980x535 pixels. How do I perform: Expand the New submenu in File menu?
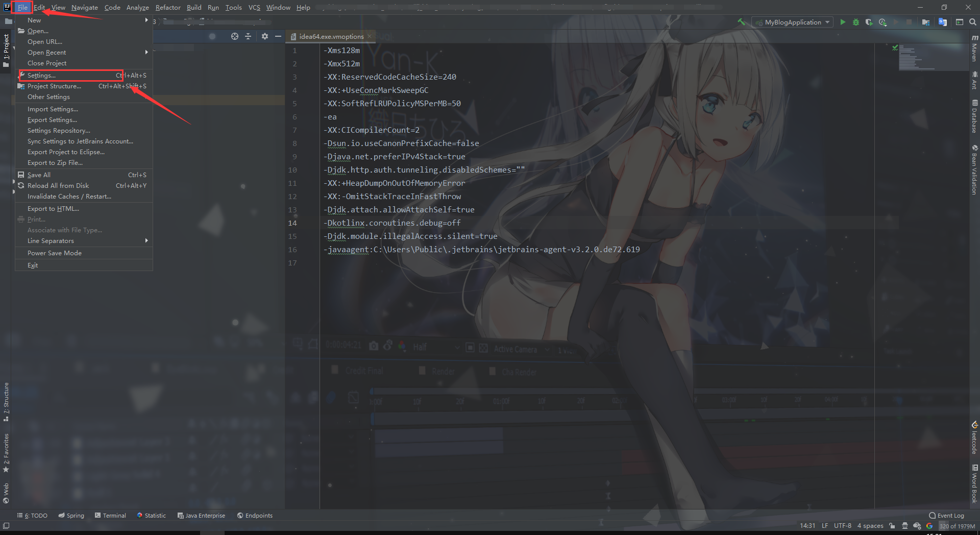pos(84,20)
